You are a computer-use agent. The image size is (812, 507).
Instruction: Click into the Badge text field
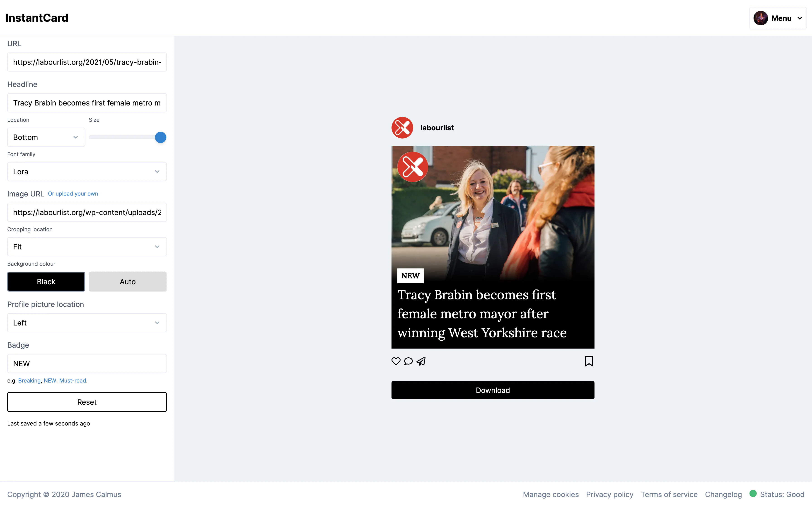pos(87,364)
